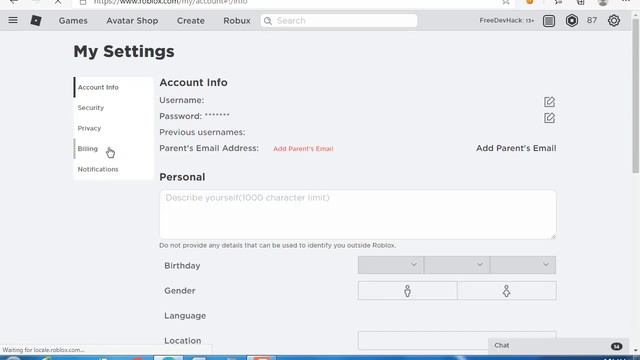Open the Games page

pos(73,21)
